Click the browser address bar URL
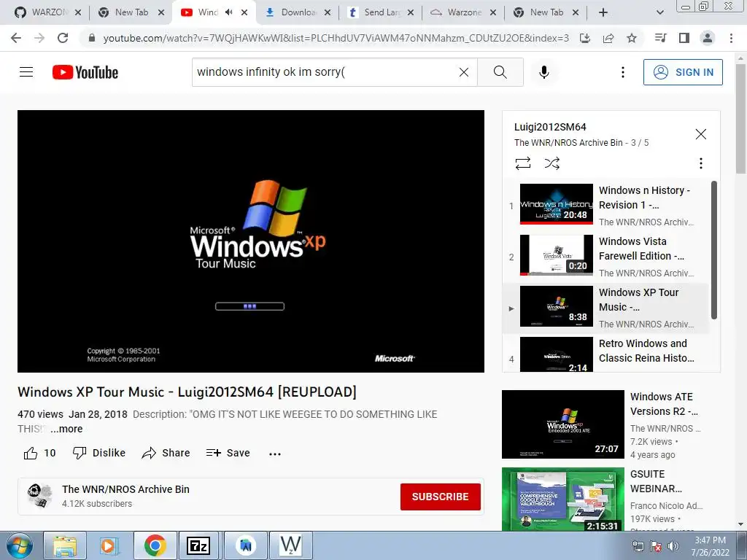Screen dimensions: 747x560 (336, 38)
